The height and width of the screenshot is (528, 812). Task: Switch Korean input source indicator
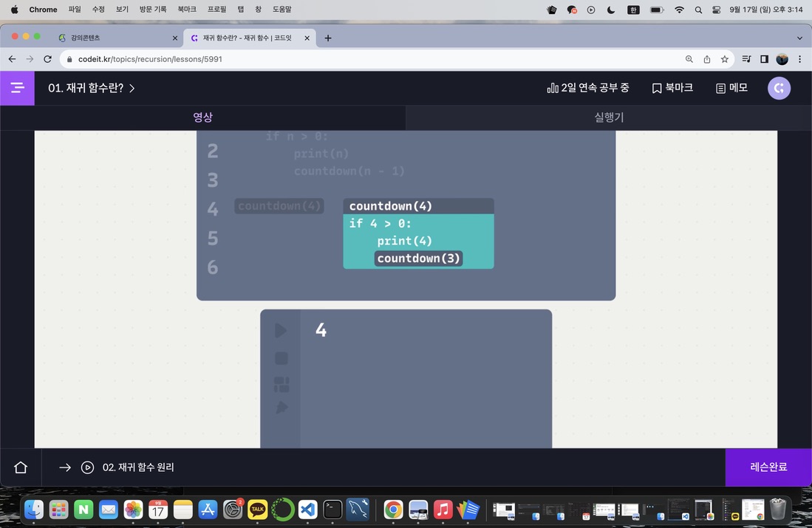pos(633,10)
